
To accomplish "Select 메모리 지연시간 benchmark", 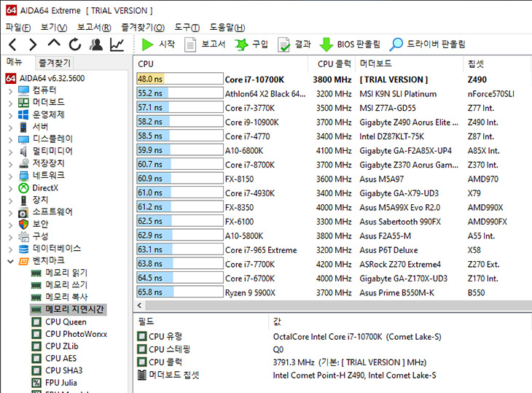I will coord(74,309).
